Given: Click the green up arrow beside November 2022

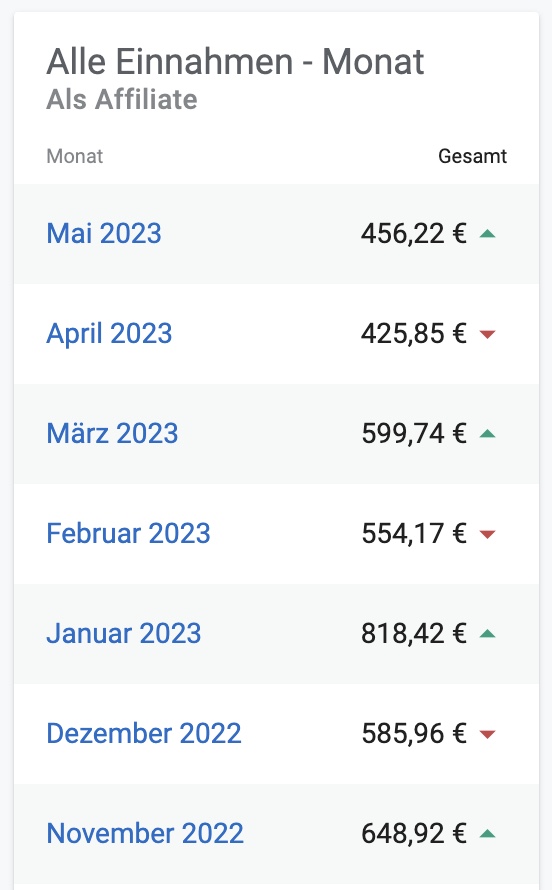Looking at the screenshot, I should (487, 834).
